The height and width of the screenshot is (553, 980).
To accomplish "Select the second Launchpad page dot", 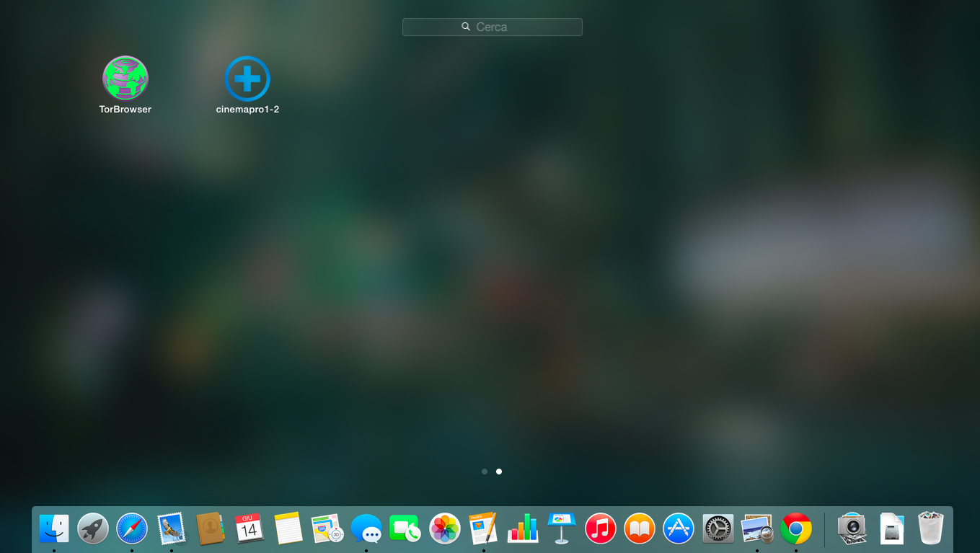I will pyautogui.click(x=499, y=472).
